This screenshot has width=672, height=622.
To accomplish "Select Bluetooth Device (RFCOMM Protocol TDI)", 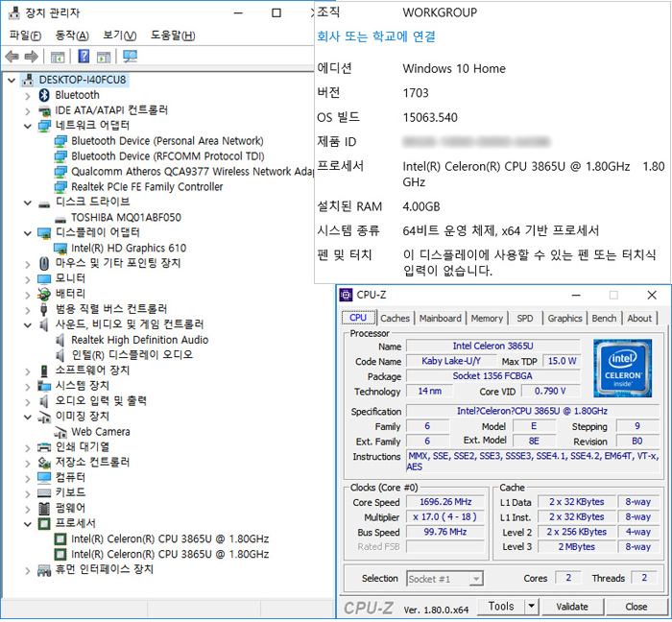I will point(168,156).
